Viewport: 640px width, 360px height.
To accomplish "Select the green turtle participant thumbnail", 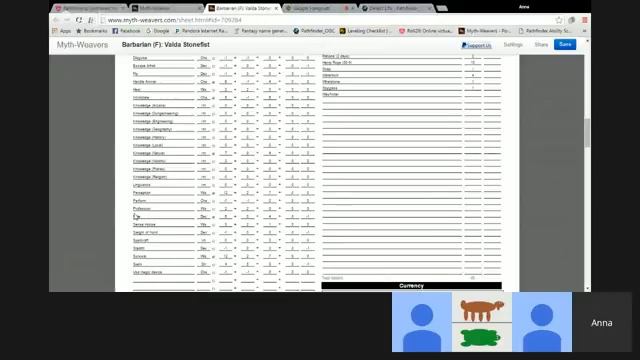I will (x=482, y=337).
